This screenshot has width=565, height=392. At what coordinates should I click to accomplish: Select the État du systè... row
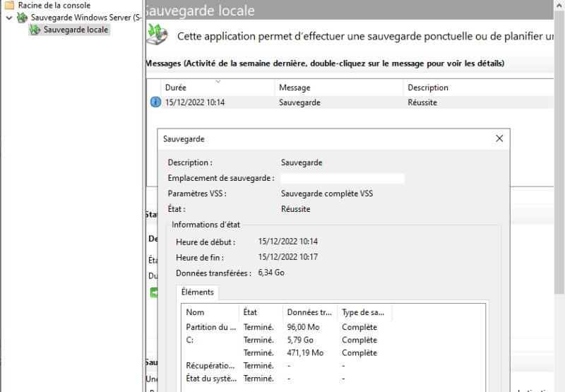click(333, 379)
